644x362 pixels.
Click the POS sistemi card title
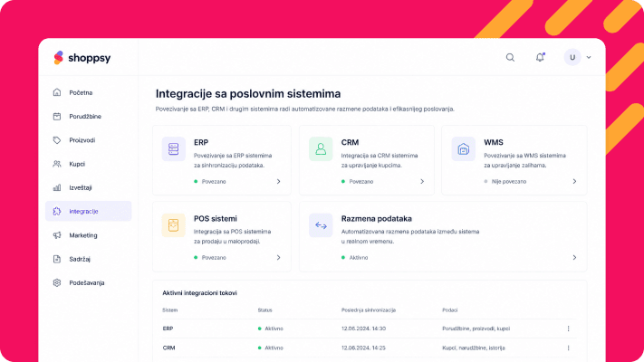[216, 219]
